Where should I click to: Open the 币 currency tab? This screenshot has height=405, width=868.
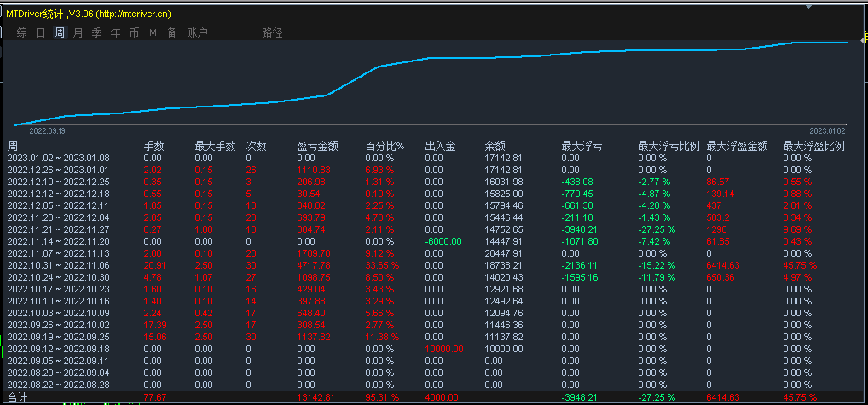(135, 32)
